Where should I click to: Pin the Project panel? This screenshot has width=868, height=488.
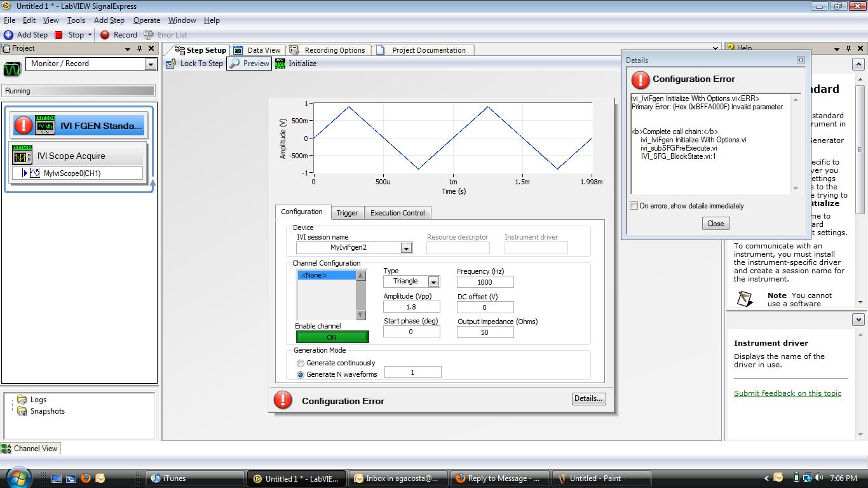click(139, 48)
